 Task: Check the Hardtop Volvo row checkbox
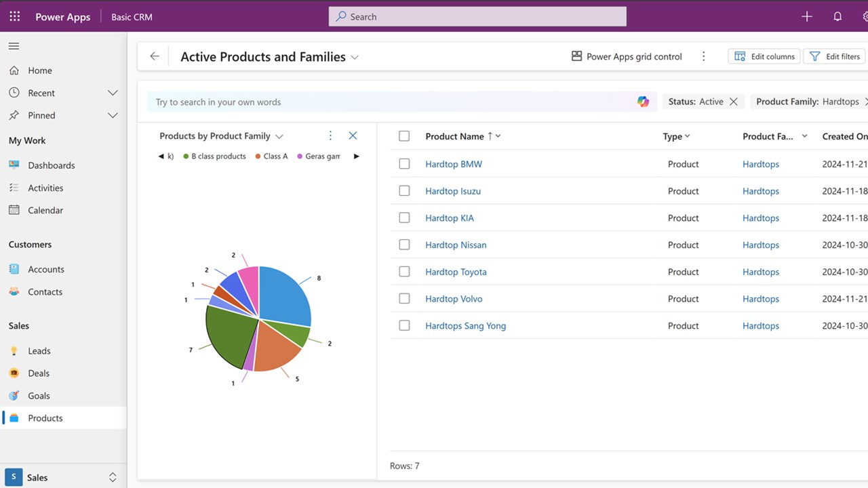click(404, 298)
